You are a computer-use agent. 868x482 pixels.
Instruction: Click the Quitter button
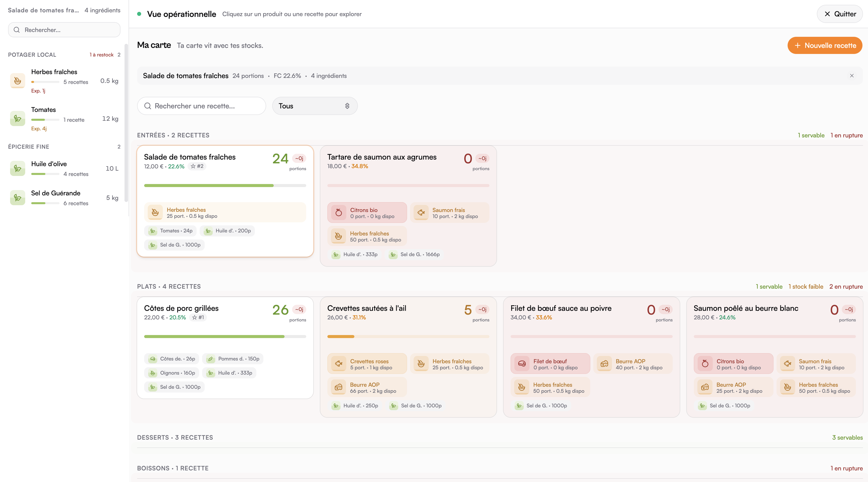click(x=839, y=14)
